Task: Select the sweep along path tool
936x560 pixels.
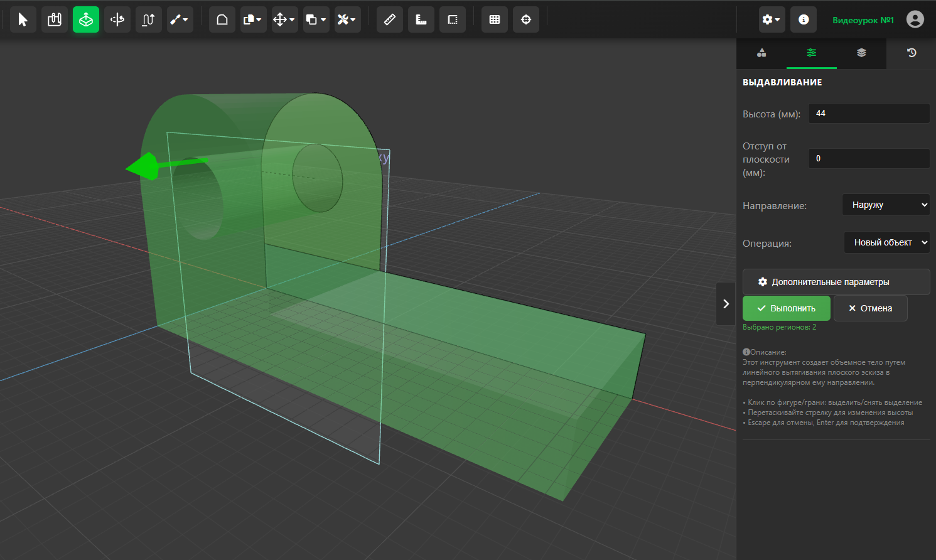Action: 149,19
